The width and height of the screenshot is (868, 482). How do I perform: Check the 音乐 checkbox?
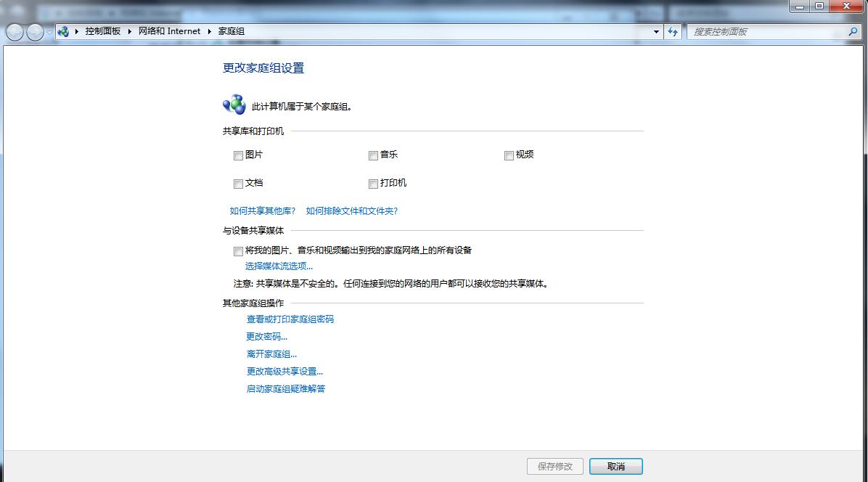click(x=373, y=155)
